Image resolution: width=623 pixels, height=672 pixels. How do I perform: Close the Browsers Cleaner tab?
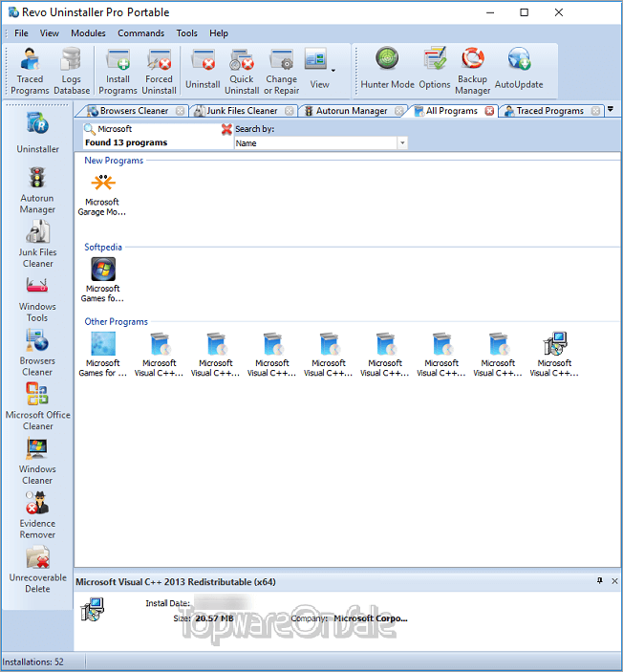point(181,111)
